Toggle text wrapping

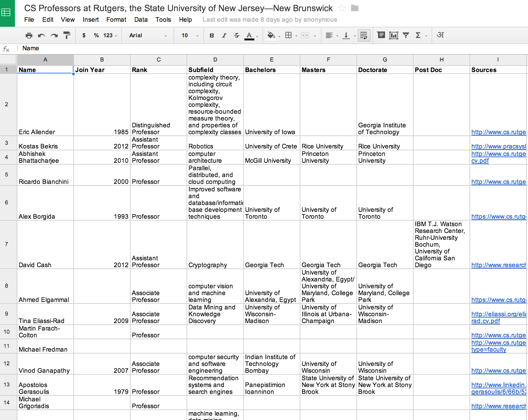[x=364, y=35]
